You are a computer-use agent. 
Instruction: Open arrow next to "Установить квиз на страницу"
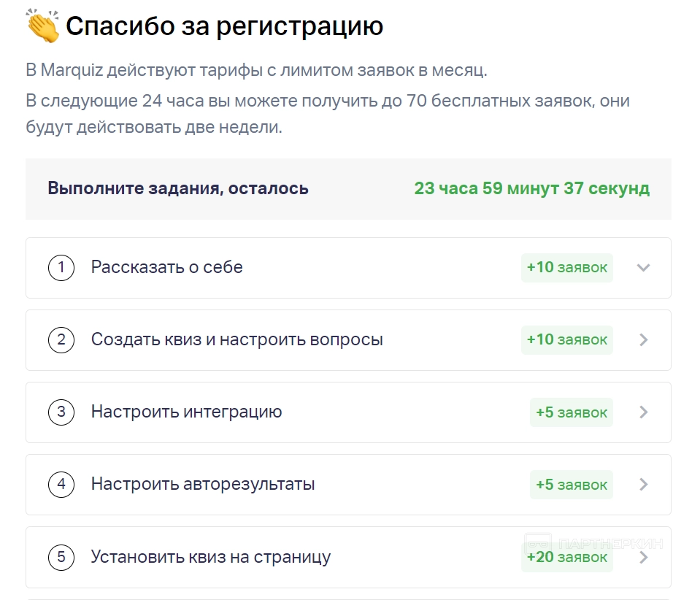tap(643, 558)
